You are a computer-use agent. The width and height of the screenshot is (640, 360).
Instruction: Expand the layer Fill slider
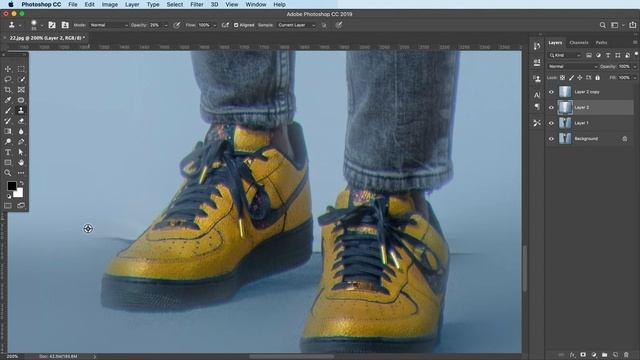pyautogui.click(x=635, y=78)
